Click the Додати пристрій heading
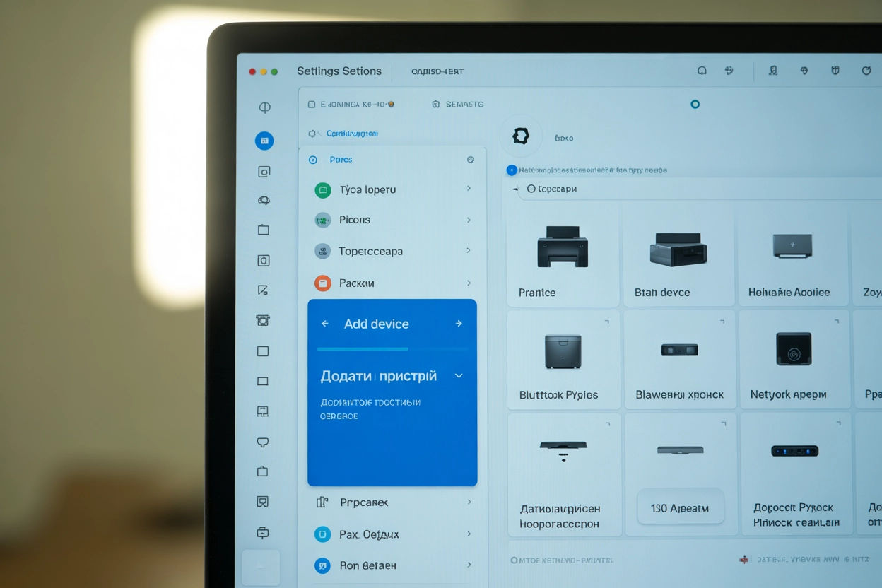 click(379, 376)
